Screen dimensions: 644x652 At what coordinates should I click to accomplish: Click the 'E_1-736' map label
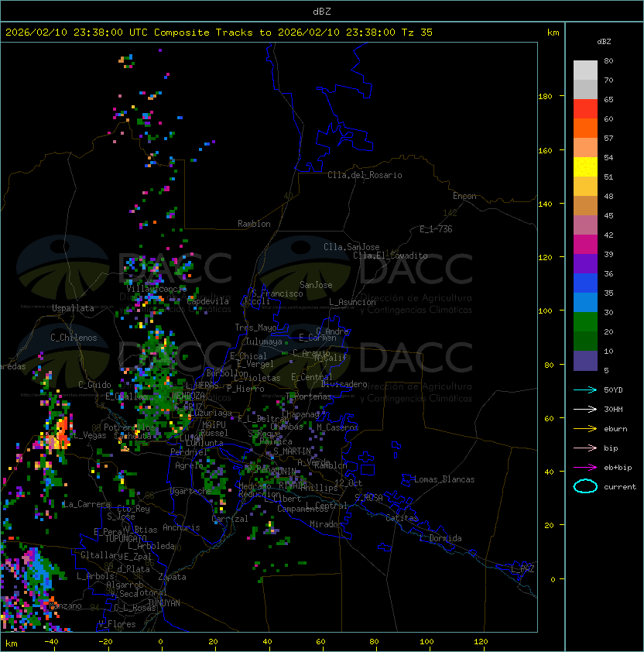pyautogui.click(x=436, y=229)
